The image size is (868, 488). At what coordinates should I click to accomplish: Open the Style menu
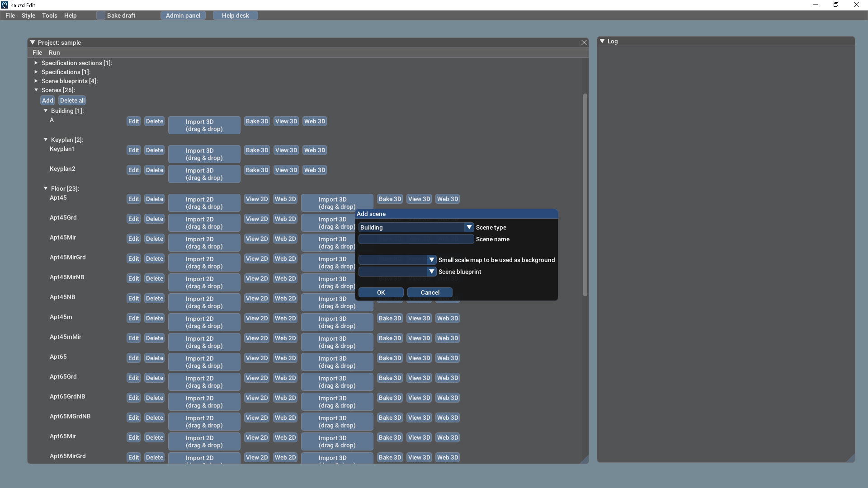point(28,15)
